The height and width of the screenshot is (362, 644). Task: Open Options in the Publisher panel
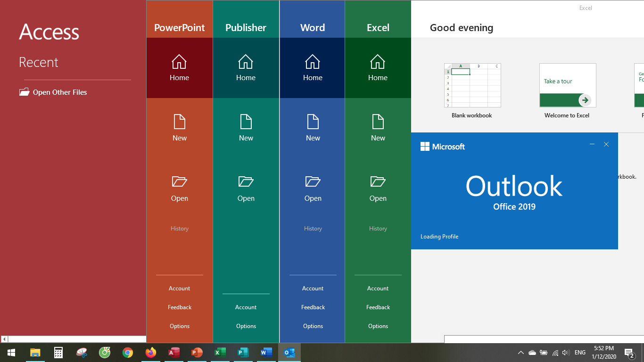246,326
